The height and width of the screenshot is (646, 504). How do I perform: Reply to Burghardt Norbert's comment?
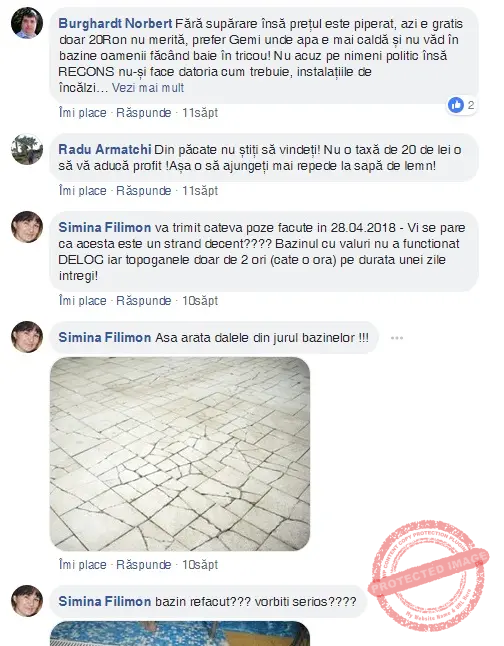click(143, 112)
